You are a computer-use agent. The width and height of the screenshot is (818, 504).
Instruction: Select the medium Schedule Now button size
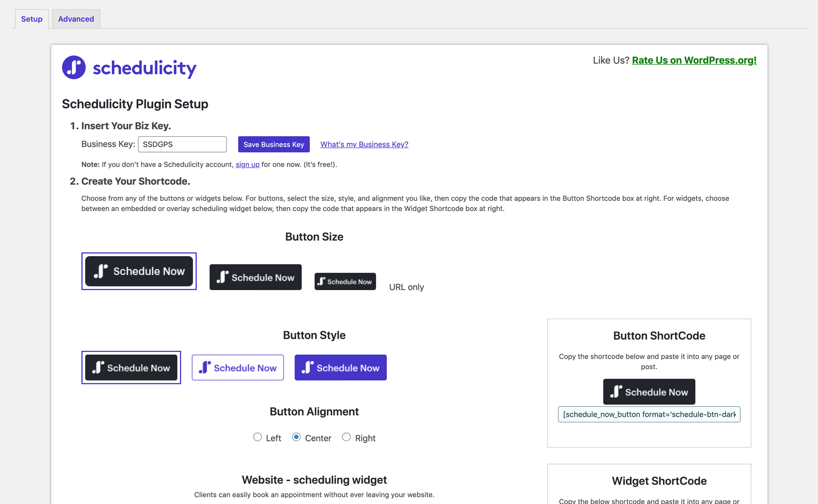pyautogui.click(x=255, y=277)
